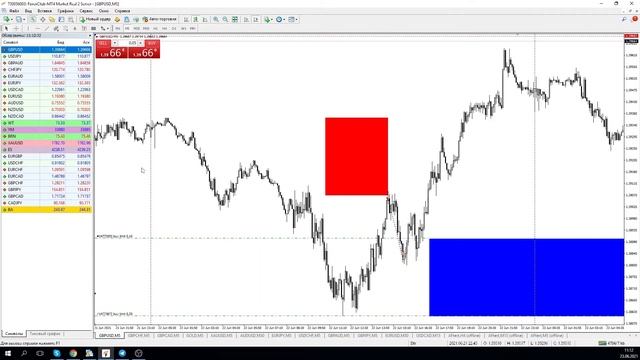Open the Графики menu
Screen dimensions: 640x360
click(65, 11)
